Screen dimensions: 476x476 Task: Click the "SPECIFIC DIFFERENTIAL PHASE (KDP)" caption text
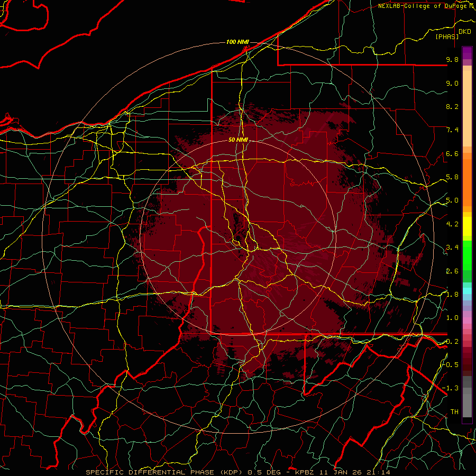tap(163, 472)
